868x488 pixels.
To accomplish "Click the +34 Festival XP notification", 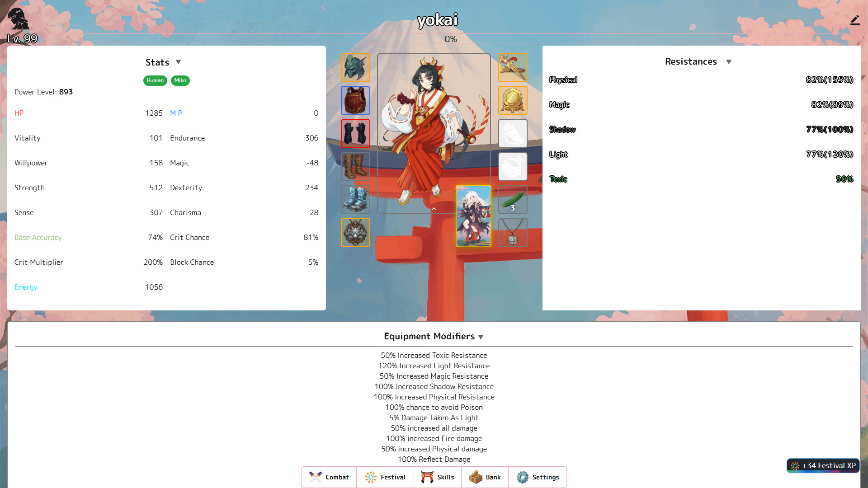I will tap(823, 465).
